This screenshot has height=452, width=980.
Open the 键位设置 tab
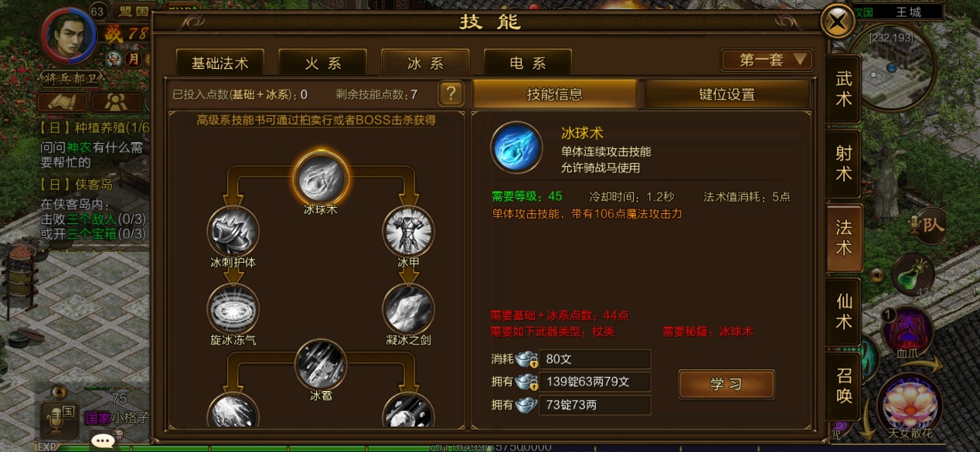(727, 94)
